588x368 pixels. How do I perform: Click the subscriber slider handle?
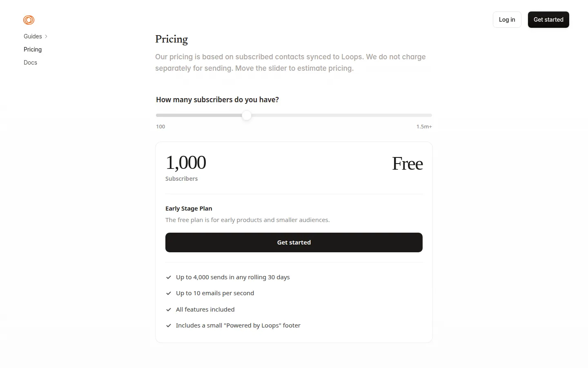(x=247, y=115)
